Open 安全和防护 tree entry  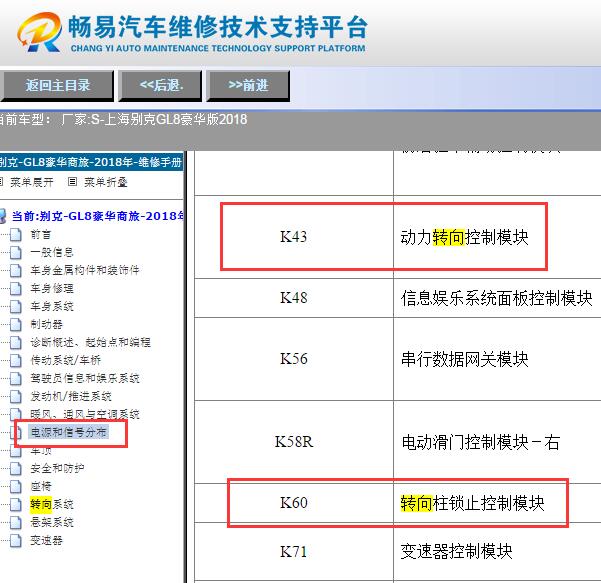[57, 468]
